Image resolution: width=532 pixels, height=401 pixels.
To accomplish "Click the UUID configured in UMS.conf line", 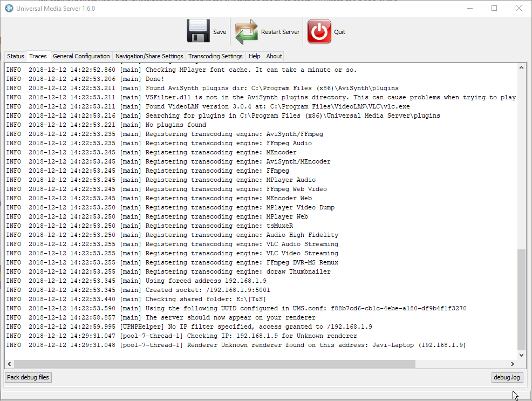I will tap(236, 308).
